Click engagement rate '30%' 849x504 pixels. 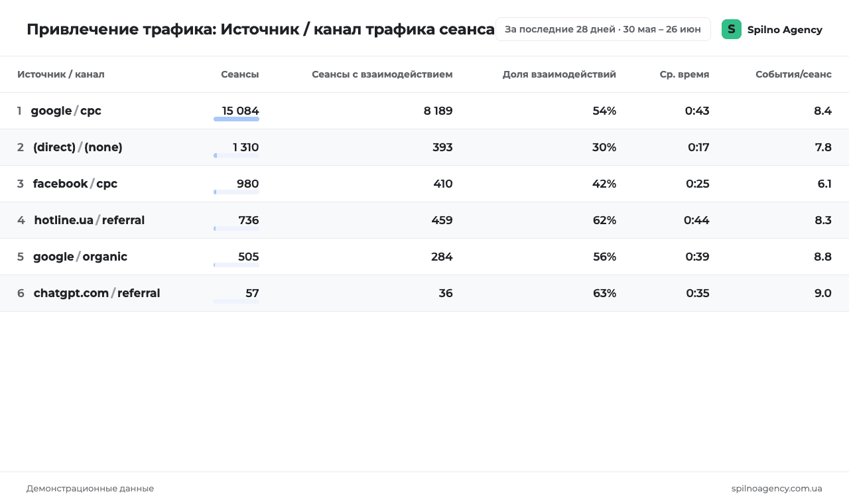click(604, 147)
